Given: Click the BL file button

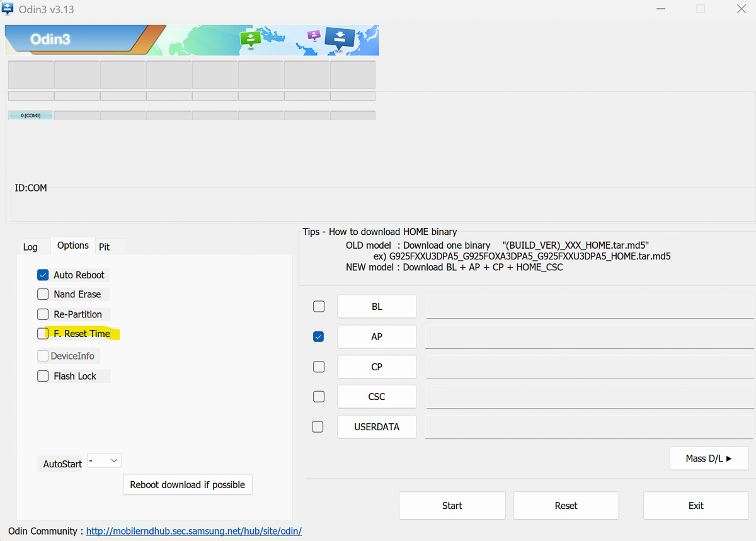Looking at the screenshot, I should tap(377, 306).
